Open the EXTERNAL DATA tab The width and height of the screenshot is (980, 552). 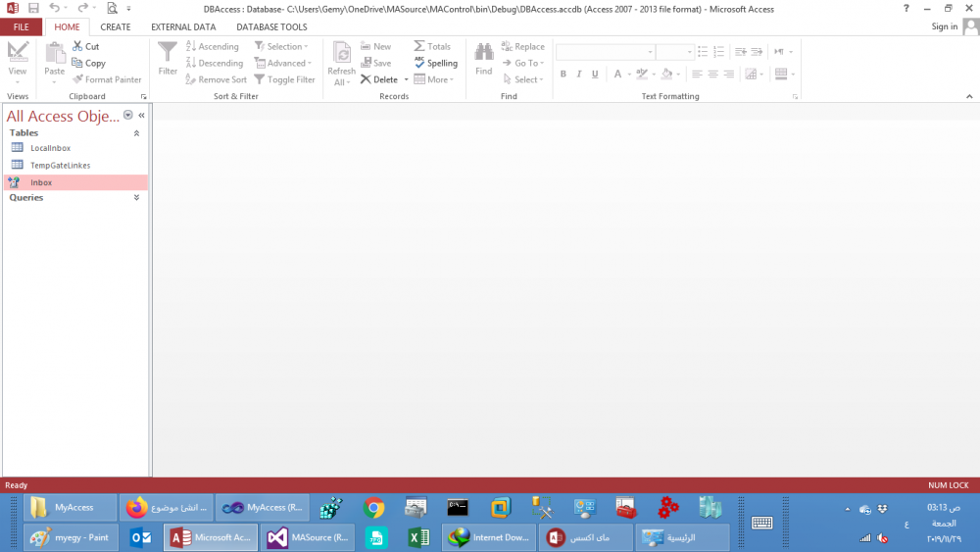(x=183, y=26)
